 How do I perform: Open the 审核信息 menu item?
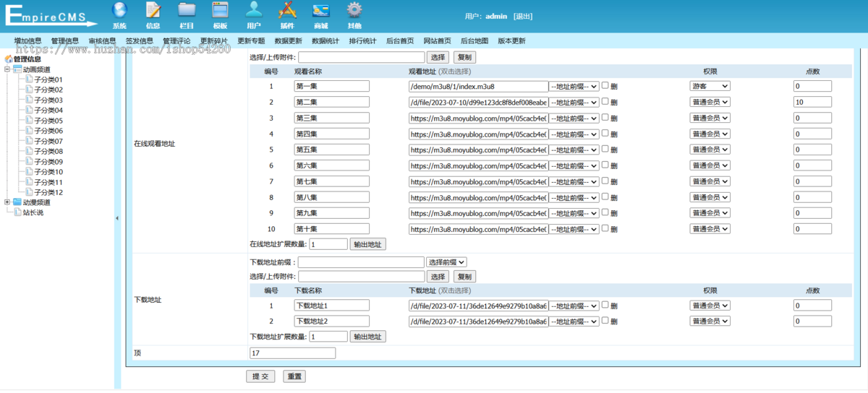pyautogui.click(x=102, y=41)
